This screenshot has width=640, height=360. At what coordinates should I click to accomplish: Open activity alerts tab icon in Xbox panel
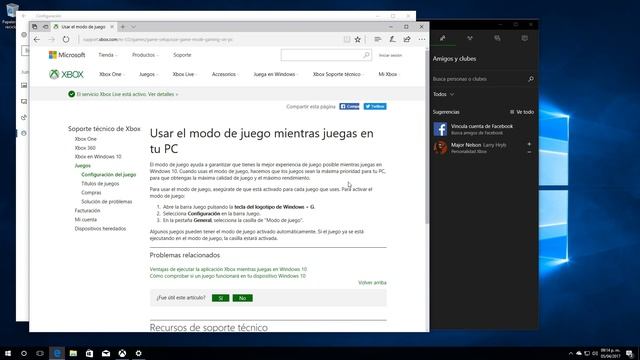(524, 38)
